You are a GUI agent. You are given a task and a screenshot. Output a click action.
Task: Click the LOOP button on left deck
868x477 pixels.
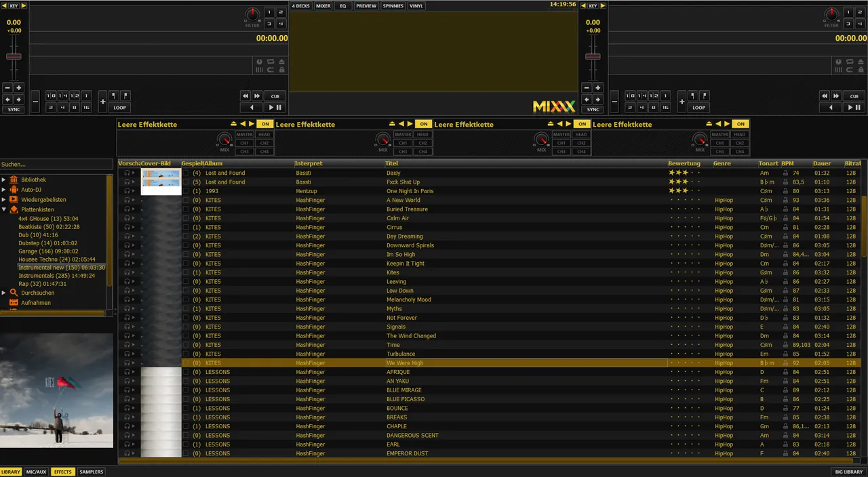click(x=119, y=107)
